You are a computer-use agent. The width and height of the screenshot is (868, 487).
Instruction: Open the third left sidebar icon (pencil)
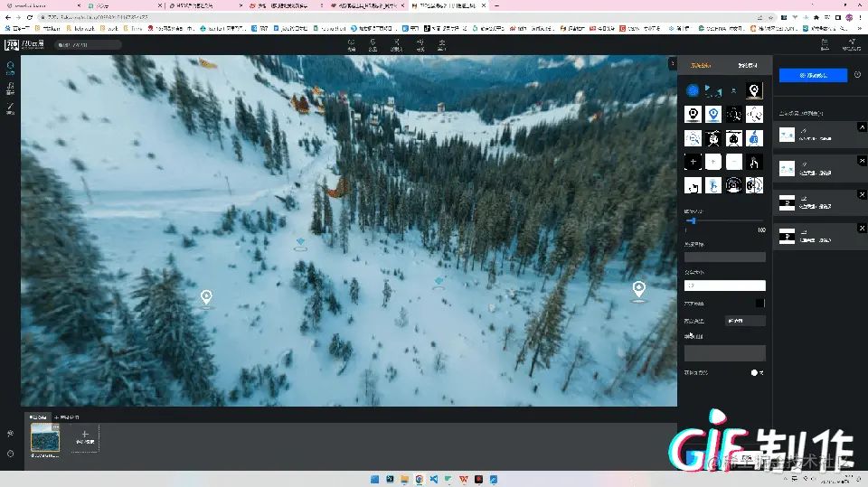(10, 108)
